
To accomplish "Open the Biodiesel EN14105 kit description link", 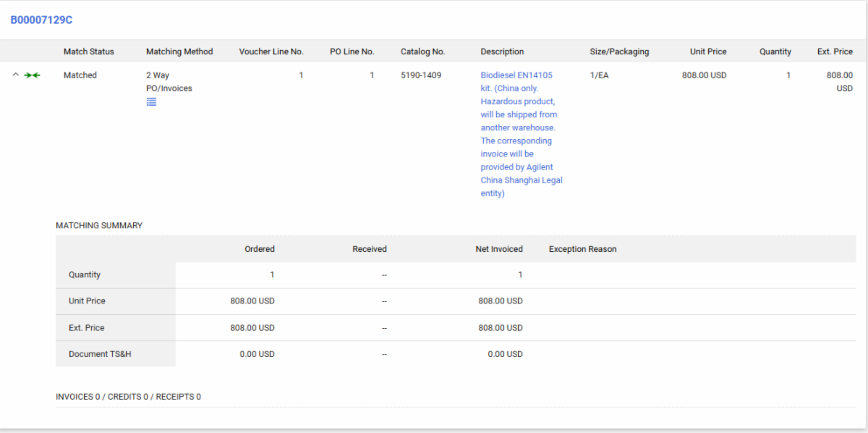I will 519,75.
